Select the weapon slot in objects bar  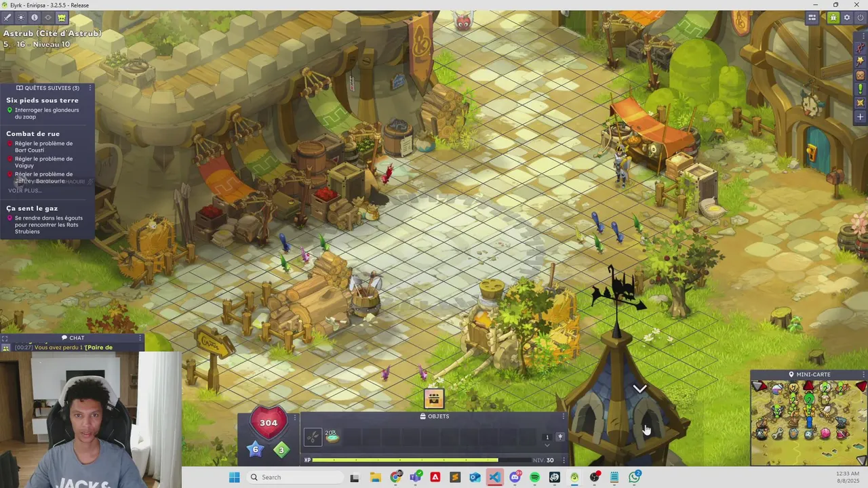tap(313, 437)
